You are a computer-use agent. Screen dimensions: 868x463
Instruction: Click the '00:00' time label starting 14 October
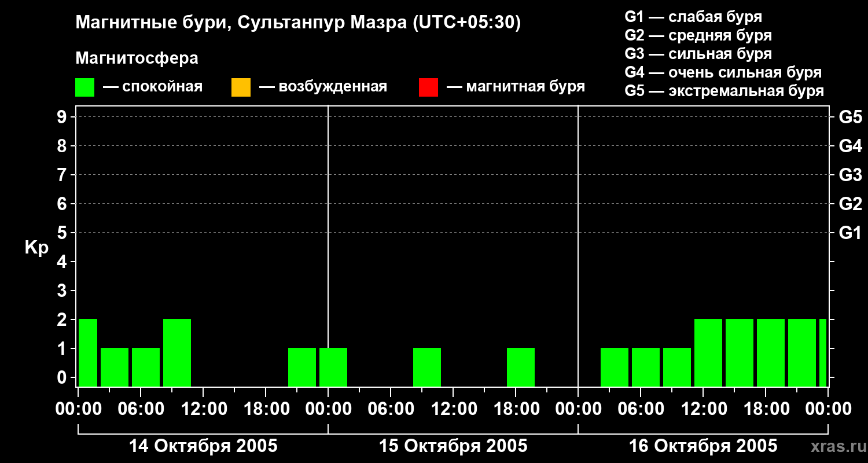coord(79,409)
